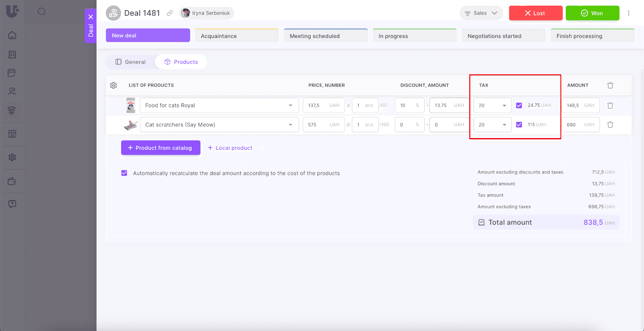Open the three-dot more options menu
644x331 pixels.
(628, 13)
